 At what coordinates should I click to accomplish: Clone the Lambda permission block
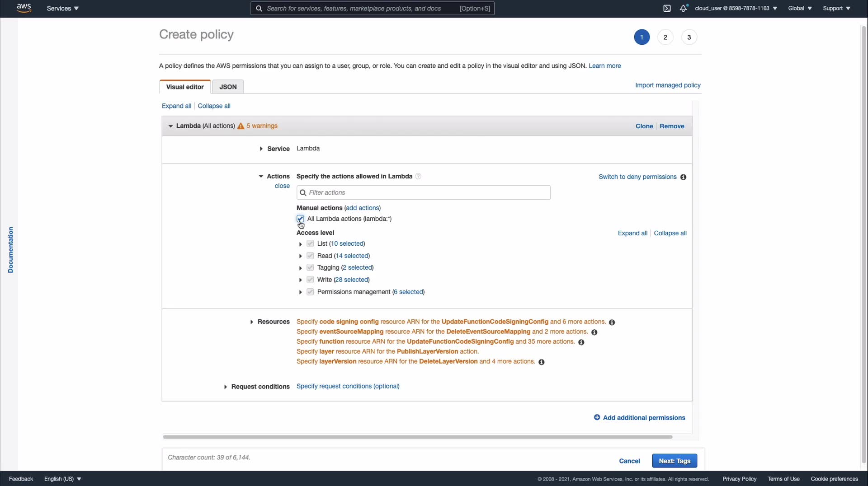[644, 126]
